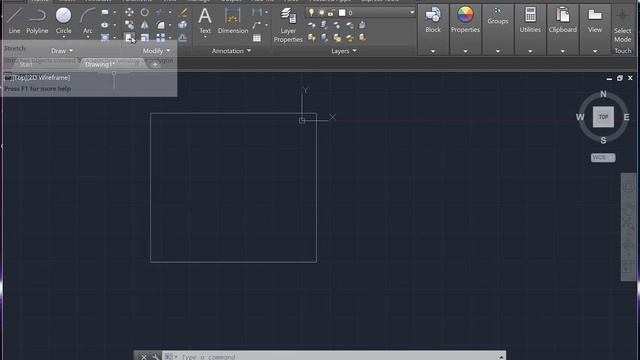The width and height of the screenshot is (640, 360).
Task: Open the Properties panel
Action: coord(465,29)
